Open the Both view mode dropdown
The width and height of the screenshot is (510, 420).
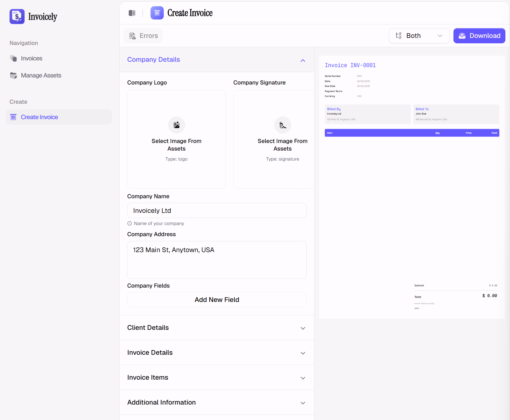pyautogui.click(x=419, y=36)
